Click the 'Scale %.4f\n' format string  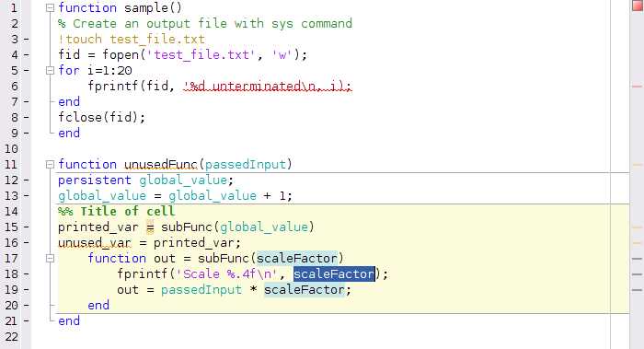[227, 273]
